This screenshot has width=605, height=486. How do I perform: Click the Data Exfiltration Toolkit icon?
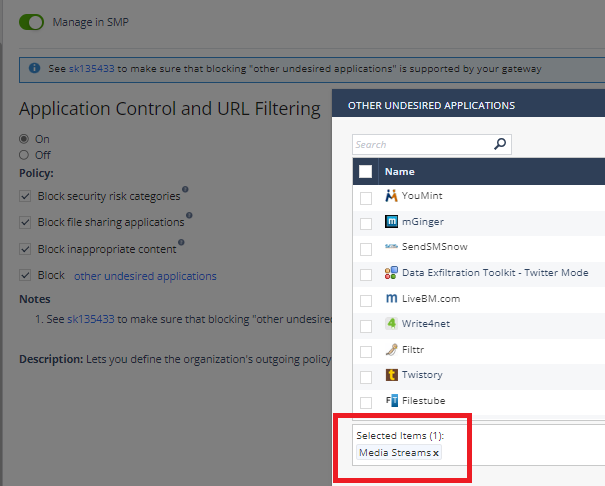pos(392,273)
